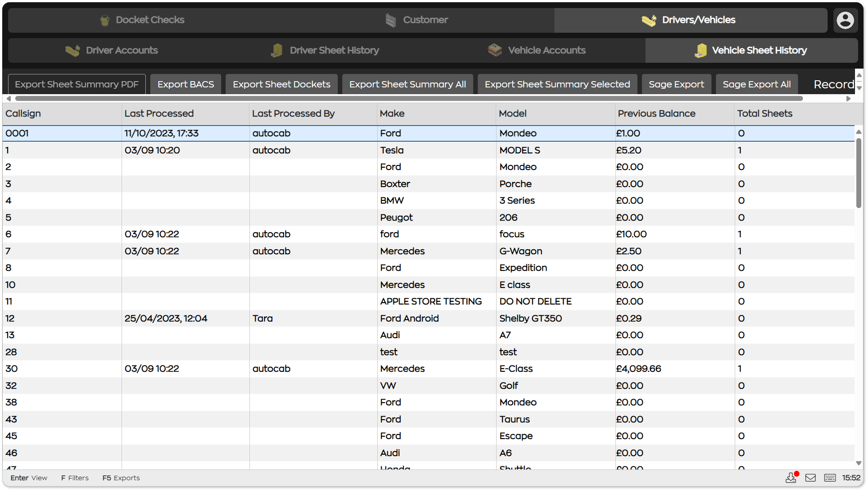
Task: Click the Driver Accounts icon
Action: (72, 51)
